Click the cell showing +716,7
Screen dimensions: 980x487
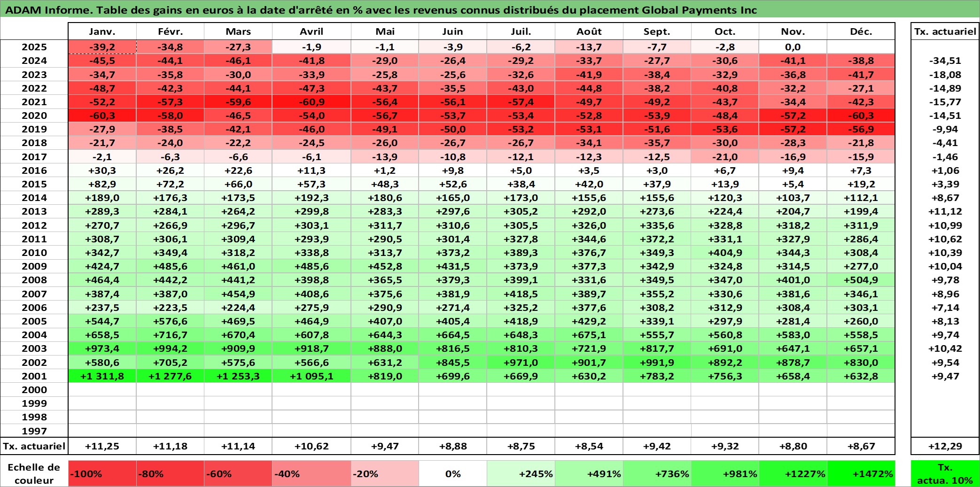coord(170,335)
